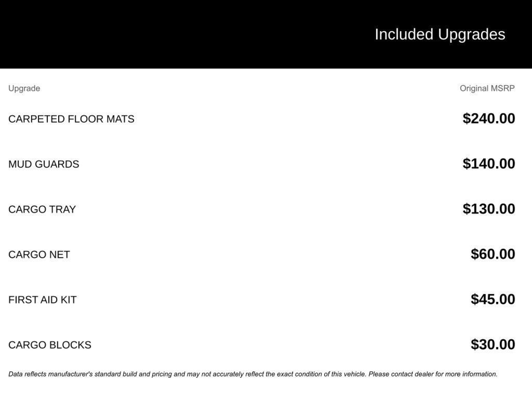
Task: Click the FIRST AID KIT upgrade
Action: [43, 300]
